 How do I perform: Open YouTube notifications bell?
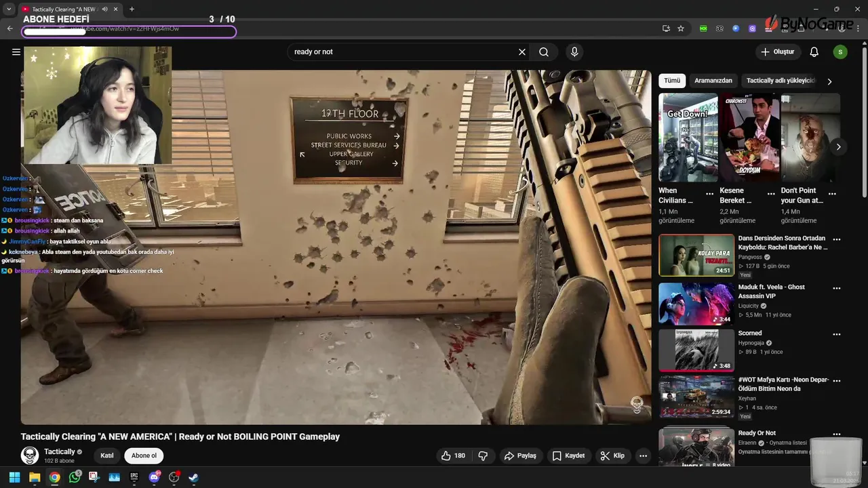814,52
